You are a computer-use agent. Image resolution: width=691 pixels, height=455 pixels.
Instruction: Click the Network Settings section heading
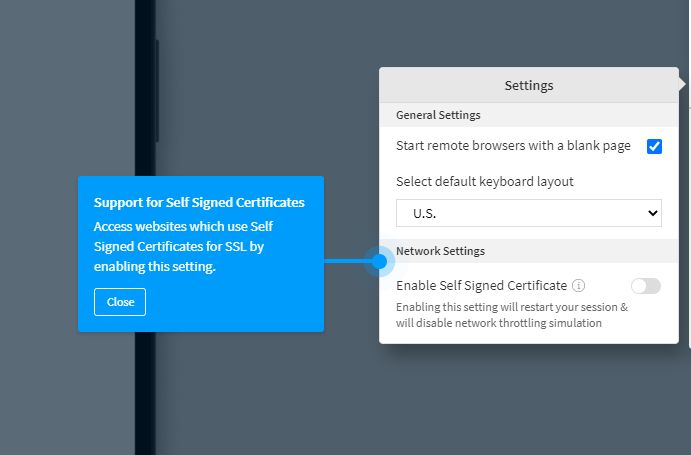440,251
